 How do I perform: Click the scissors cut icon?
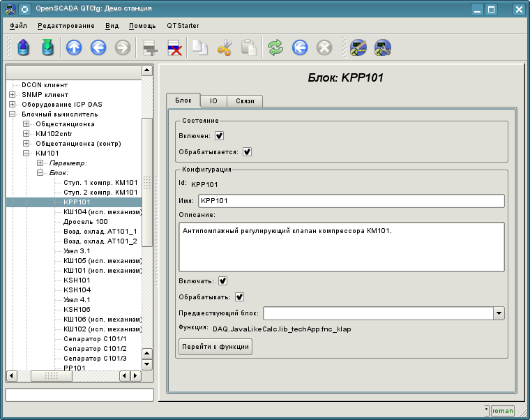[x=225, y=47]
